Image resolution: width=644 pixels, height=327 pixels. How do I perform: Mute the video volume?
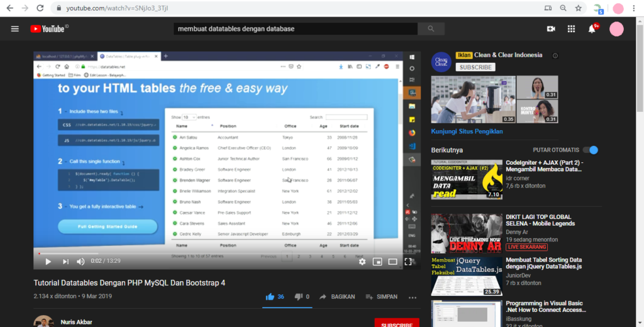point(80,261)
